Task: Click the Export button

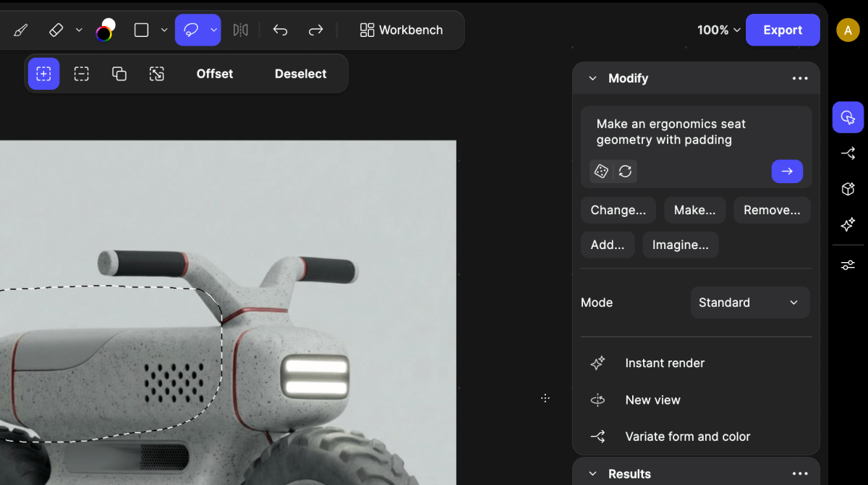Action: click(783, 30)
